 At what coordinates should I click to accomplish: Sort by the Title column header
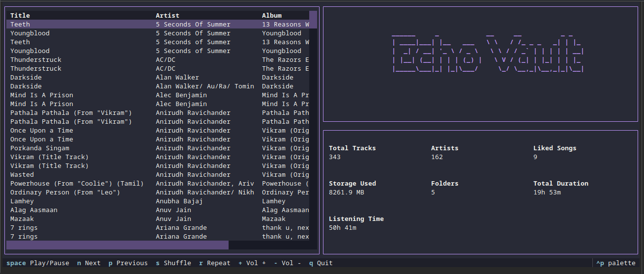pyautogui.click(x=20, y=15)
